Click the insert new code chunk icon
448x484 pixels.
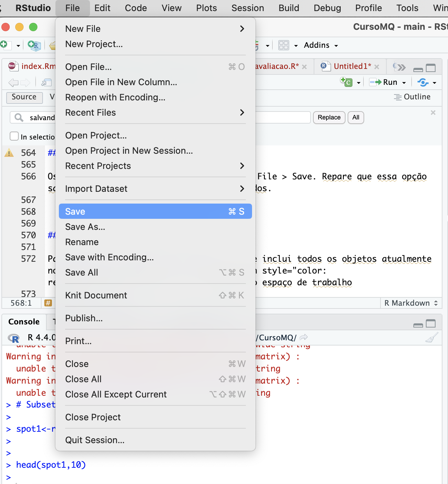pos(347,82)
